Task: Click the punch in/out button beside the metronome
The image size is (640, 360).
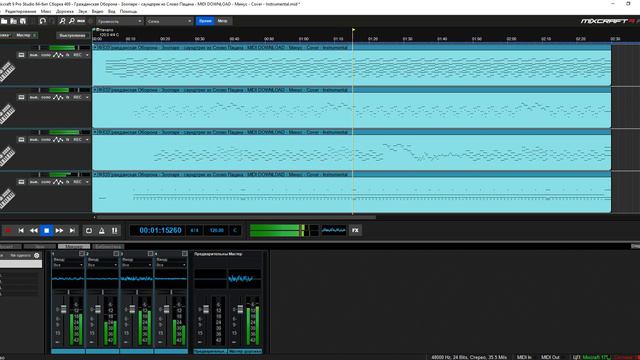Action: point(115,231)
